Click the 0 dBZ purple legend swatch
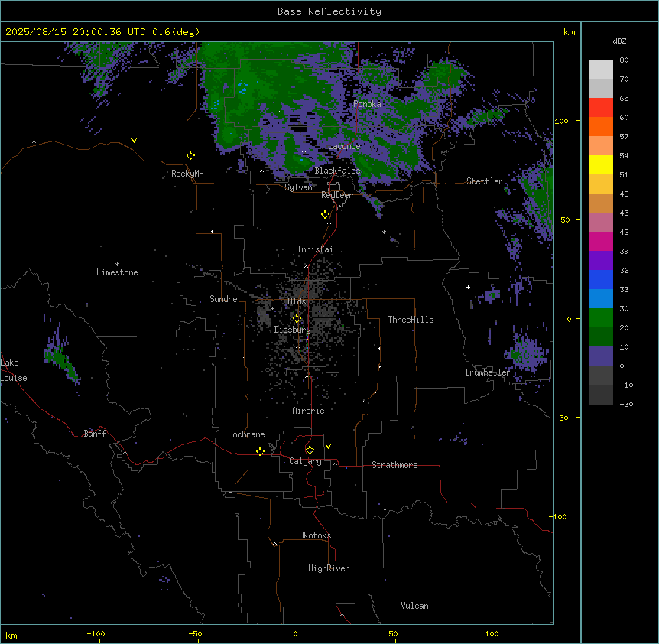 click(601, 356)
